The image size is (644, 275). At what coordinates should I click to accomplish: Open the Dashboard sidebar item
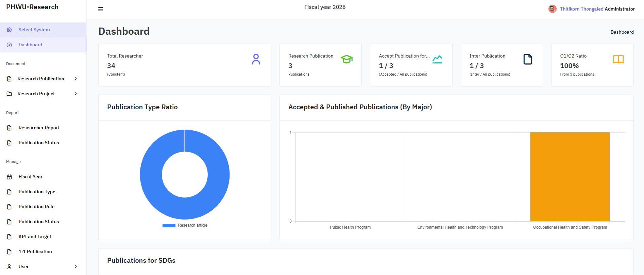click(x=30, y=45)
